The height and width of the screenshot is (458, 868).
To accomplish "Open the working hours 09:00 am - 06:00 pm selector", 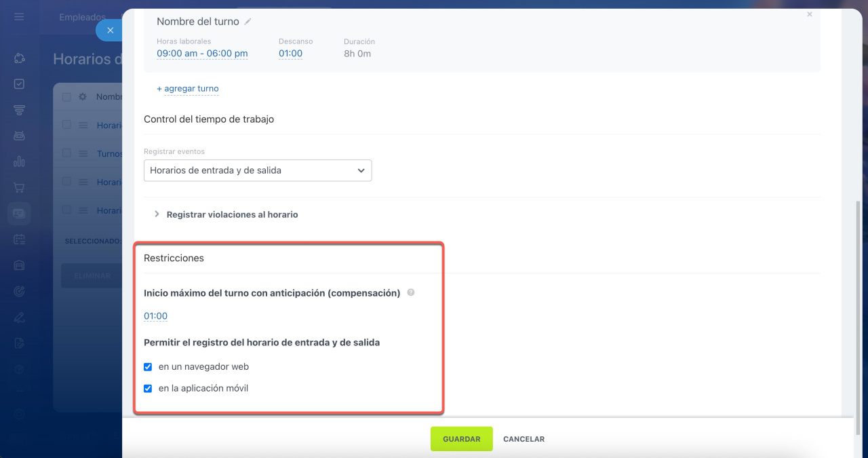I will pyautogui.click(x=202, y=54).
